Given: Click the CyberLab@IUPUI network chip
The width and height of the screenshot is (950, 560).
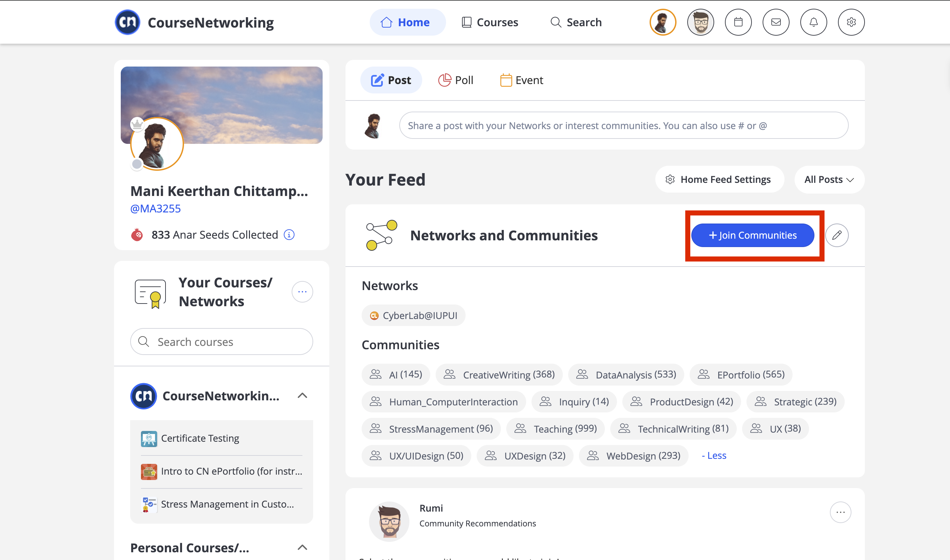Looking at the screenshot, I should tap(413, 316).
